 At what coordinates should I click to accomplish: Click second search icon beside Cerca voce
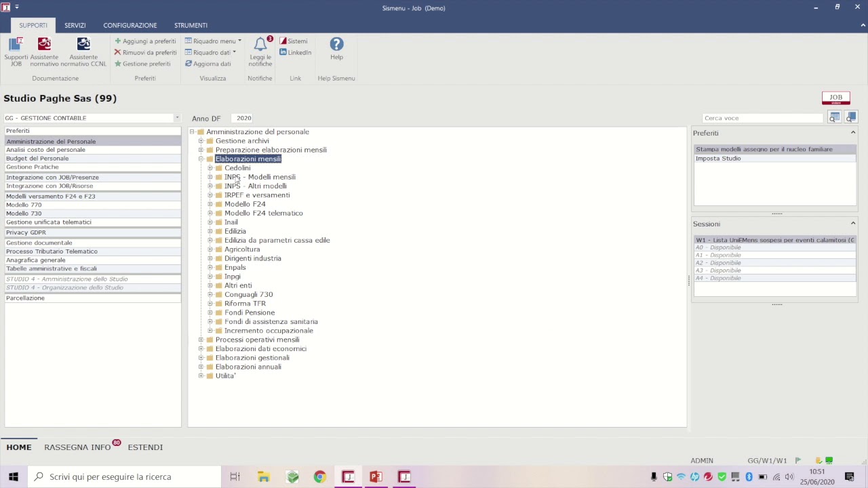click(851, 117)
